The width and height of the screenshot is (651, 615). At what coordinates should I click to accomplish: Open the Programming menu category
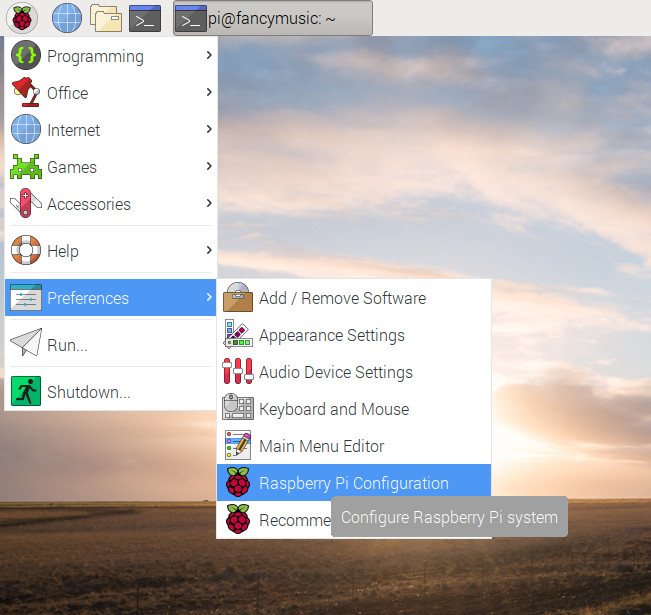pos(111,55)
